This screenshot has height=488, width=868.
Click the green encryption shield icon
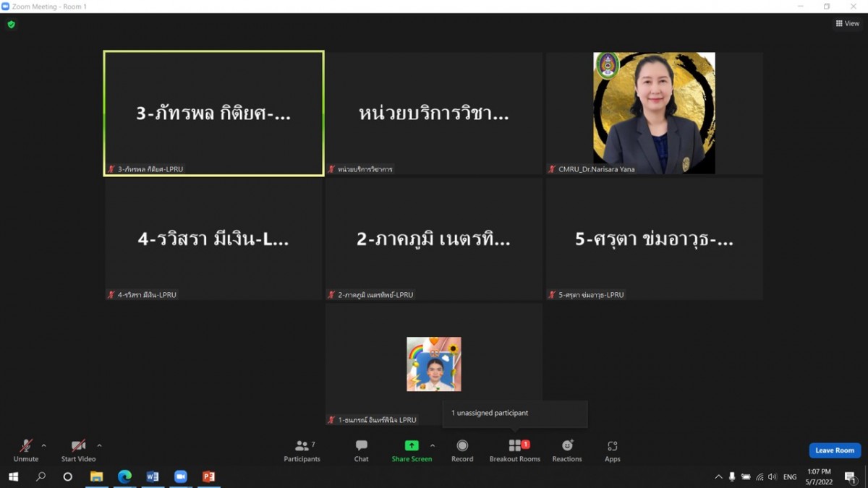11,25
